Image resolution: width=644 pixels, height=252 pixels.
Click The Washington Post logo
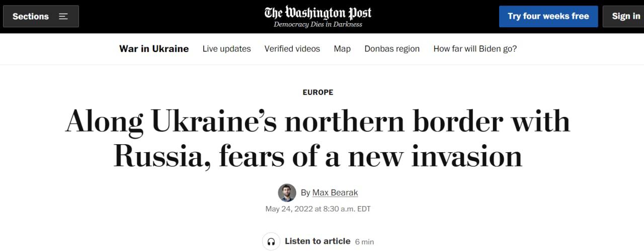tap(318, 12)
